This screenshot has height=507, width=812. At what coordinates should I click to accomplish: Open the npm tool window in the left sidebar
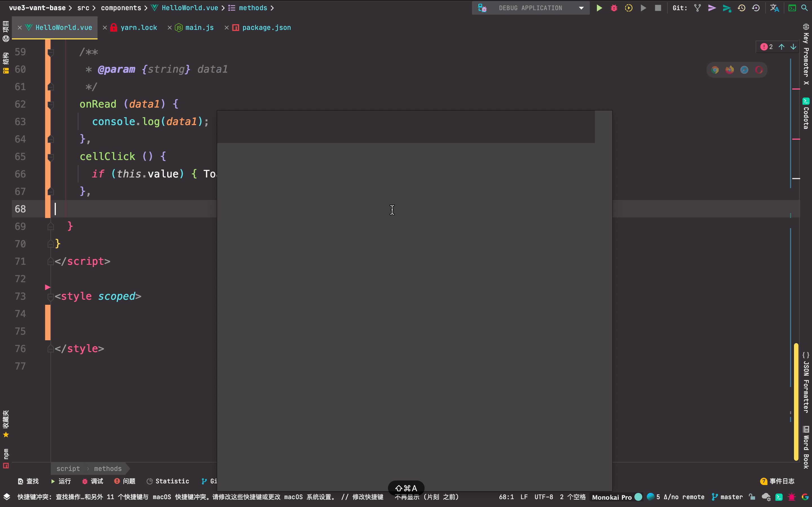coord(6,455)
